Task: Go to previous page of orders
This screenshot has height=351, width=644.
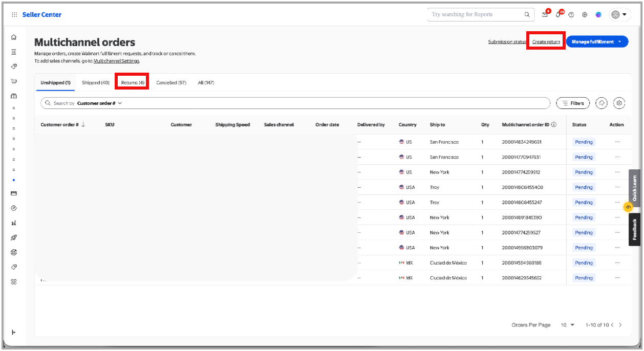Action: (612, 325)
